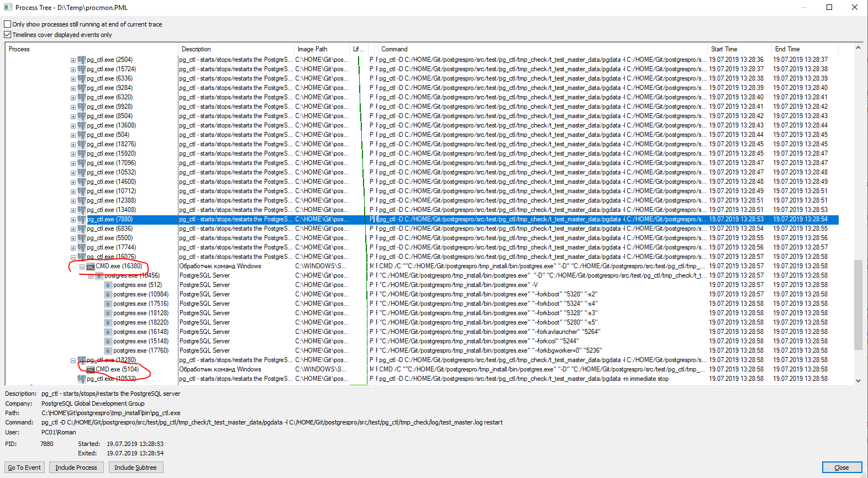This screenshot has width=868, height=478.
Task: Click the scrollbar down arrow
Action: click(x=858, y=380)
